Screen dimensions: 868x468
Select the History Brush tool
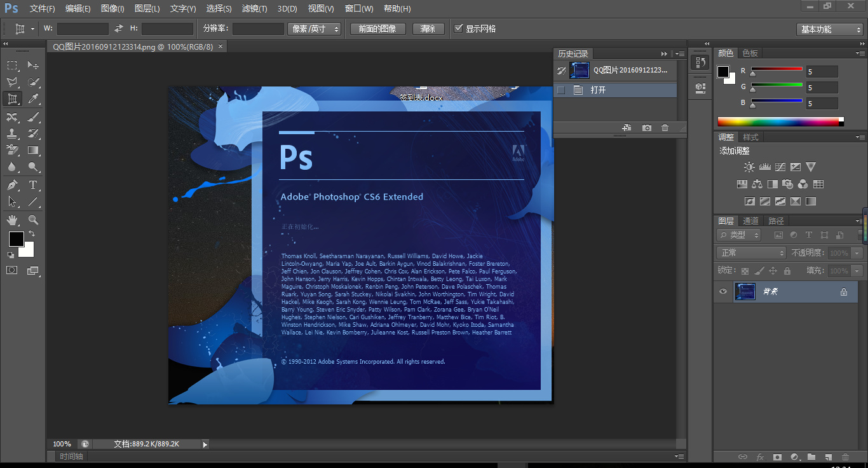point(33,134)
